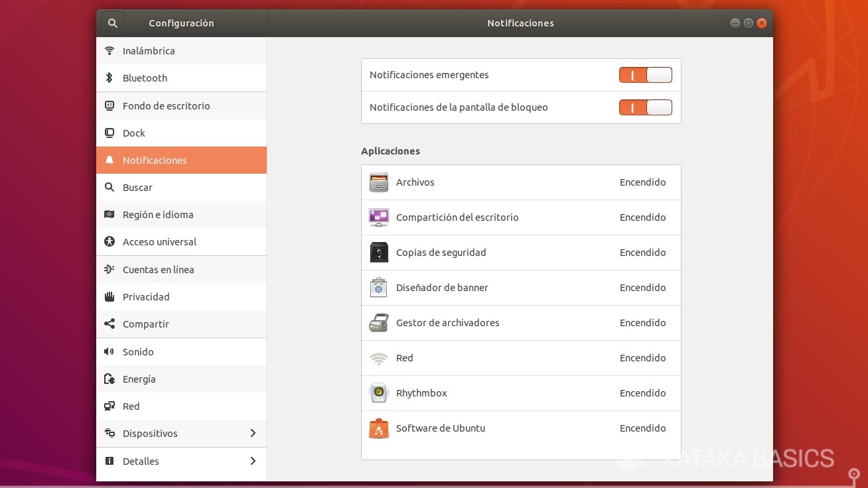Expand the Detalles section
The width and height of the screenshot is (868, 488).
click(x=181, y=461)
